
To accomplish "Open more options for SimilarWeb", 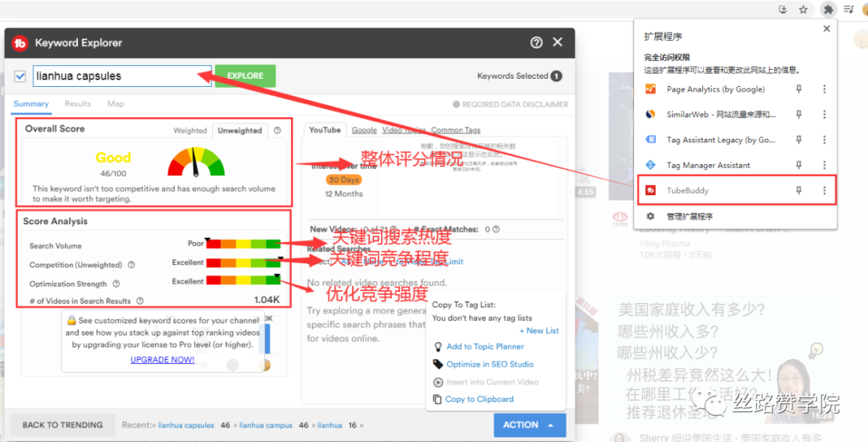I will pos(825,114).
